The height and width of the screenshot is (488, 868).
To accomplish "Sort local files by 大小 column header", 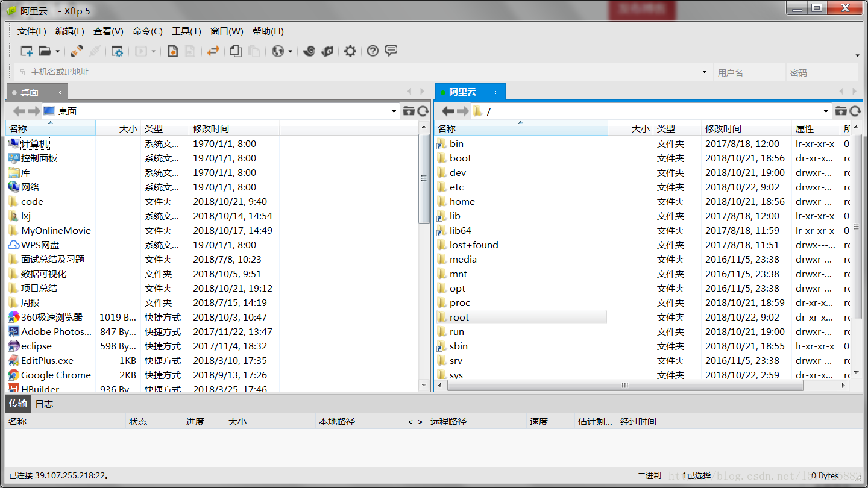I will [118, 128].
